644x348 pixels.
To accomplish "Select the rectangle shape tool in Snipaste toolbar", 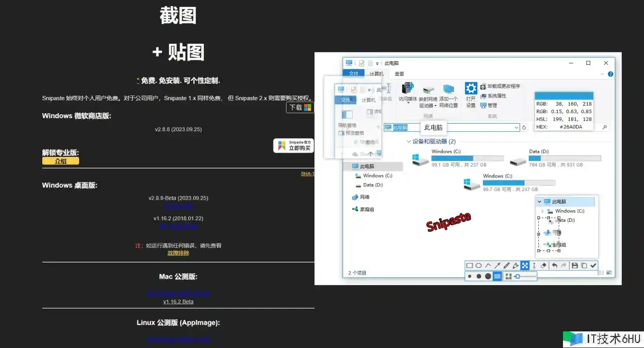I will [x=469, y=266].
